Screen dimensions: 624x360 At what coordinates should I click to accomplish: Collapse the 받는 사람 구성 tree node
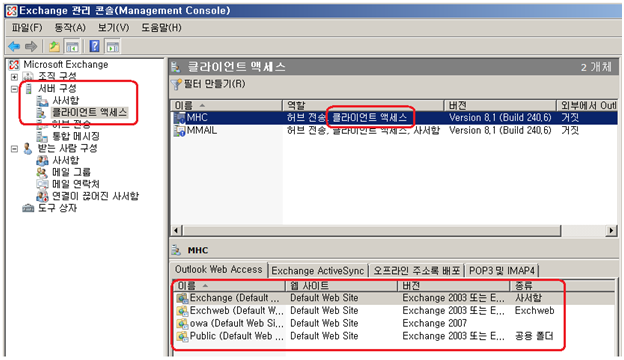14,149
